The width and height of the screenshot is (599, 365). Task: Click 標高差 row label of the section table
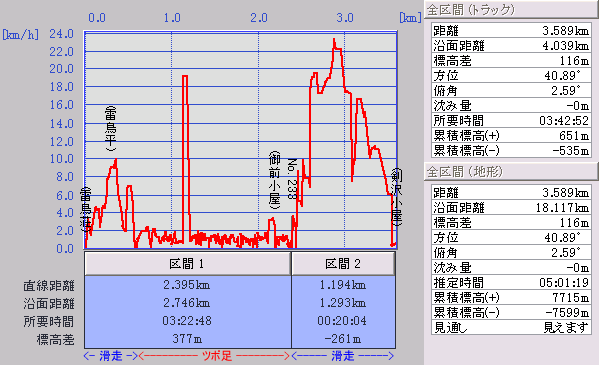pyautogui.click(x=56, y=339)
